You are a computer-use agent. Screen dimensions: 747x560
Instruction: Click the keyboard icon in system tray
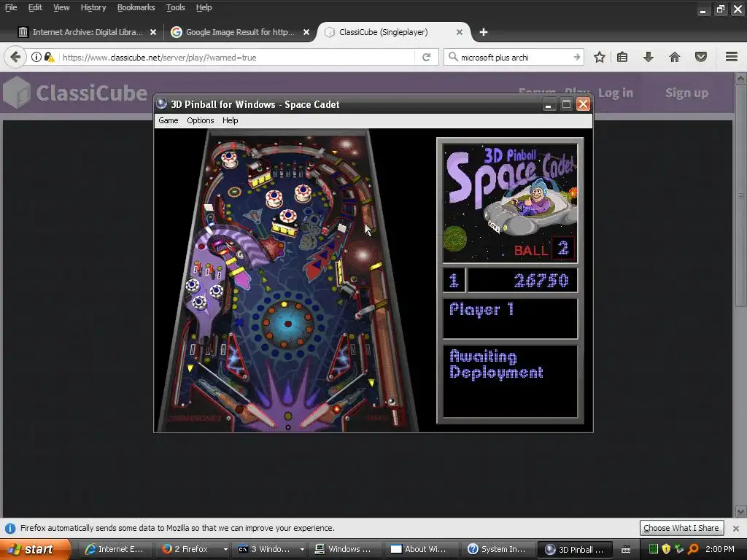click(626, 550)
